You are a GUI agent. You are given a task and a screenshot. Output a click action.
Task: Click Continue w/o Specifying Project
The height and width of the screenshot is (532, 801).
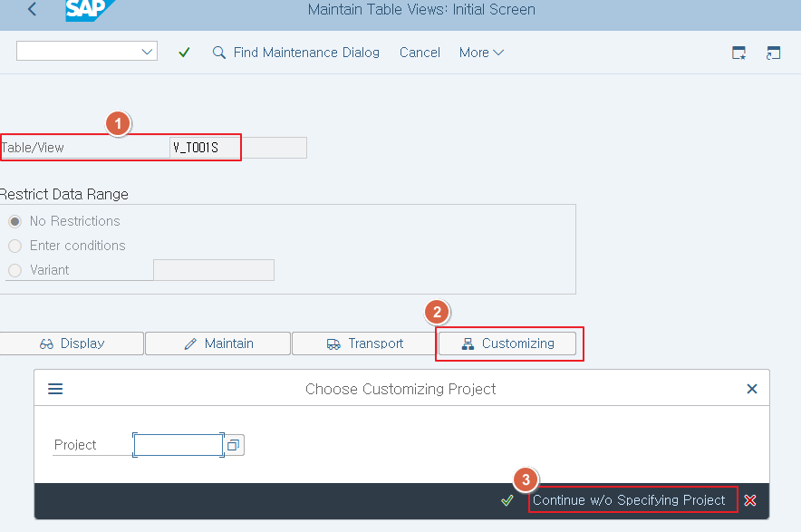pyautogui.click(x=629, y=500)
